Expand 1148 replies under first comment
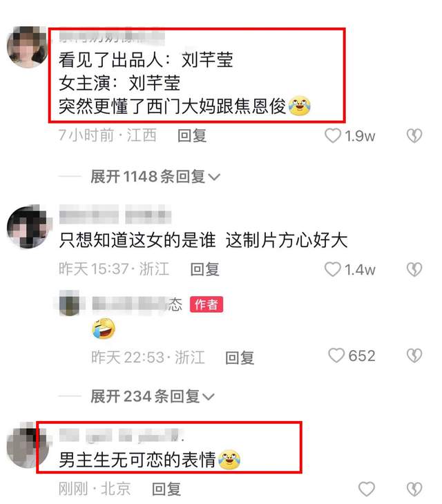Viewport: 442px width, 504px height. tap(155, 177)
